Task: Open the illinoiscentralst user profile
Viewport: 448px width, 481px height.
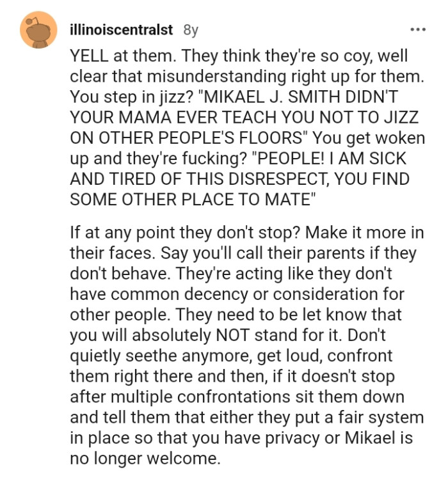Action: [x=120, y=29]
